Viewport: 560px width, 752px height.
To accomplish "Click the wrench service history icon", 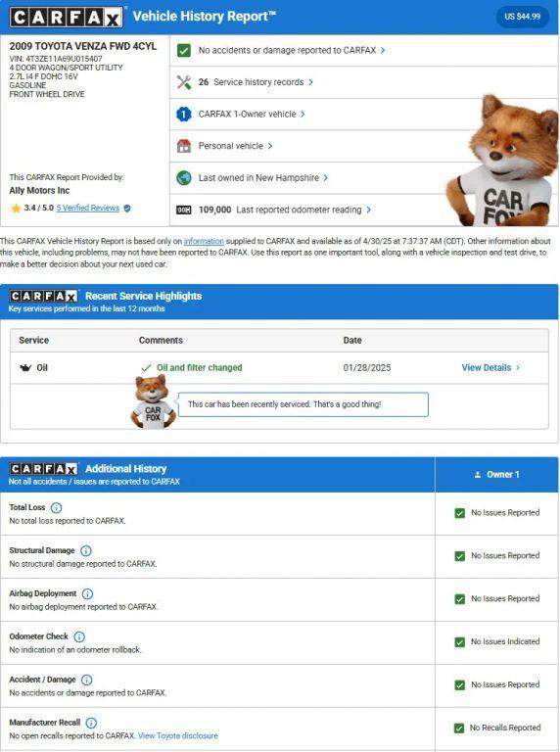I will 184,82.
